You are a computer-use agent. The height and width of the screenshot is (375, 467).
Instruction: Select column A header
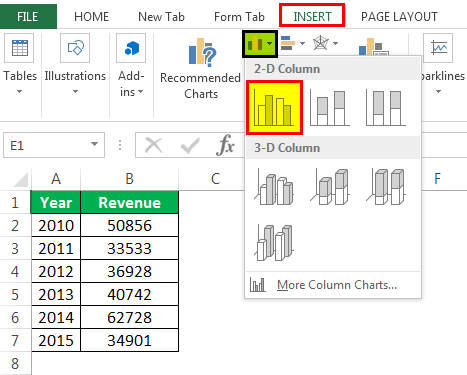coord(56,179)
